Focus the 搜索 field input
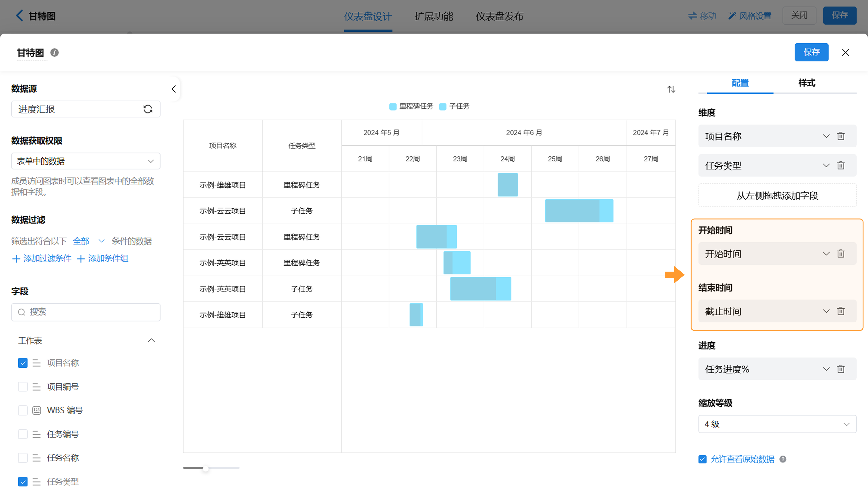Screen dimensions: 868x488 (86, 313)
